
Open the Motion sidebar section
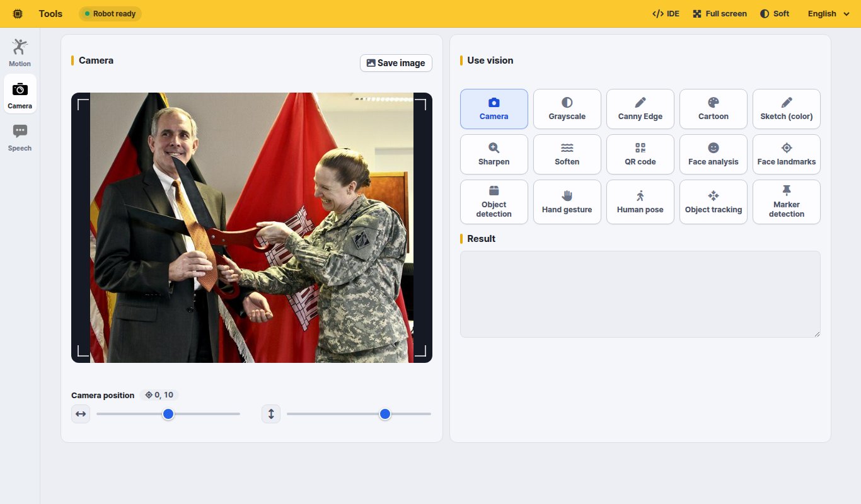pos(20,52)
